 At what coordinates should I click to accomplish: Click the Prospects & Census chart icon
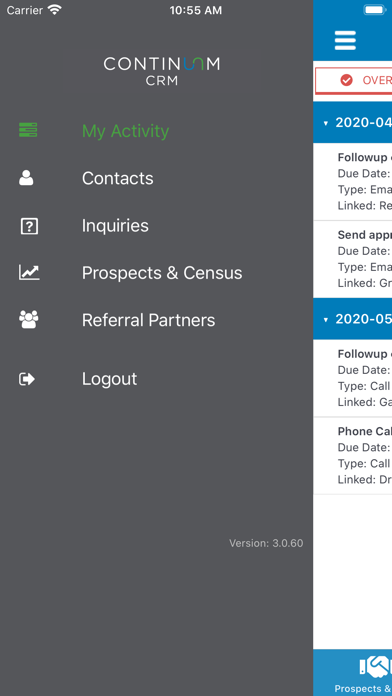point(29,272)
